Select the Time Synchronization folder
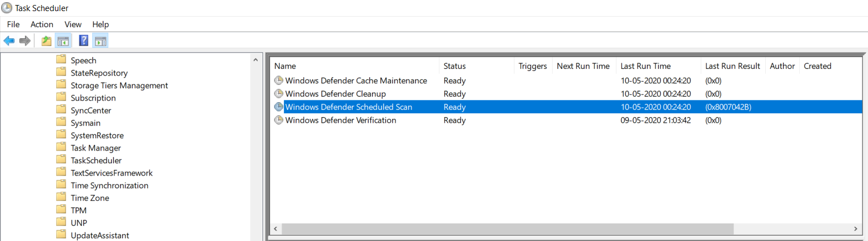The image size is (868, 241). coord(109,185)
